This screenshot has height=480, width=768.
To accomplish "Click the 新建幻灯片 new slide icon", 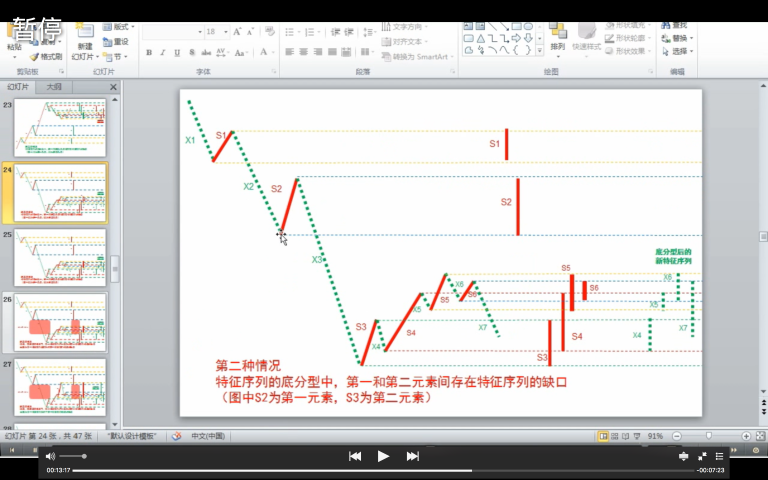I will (x=84, y=40).
